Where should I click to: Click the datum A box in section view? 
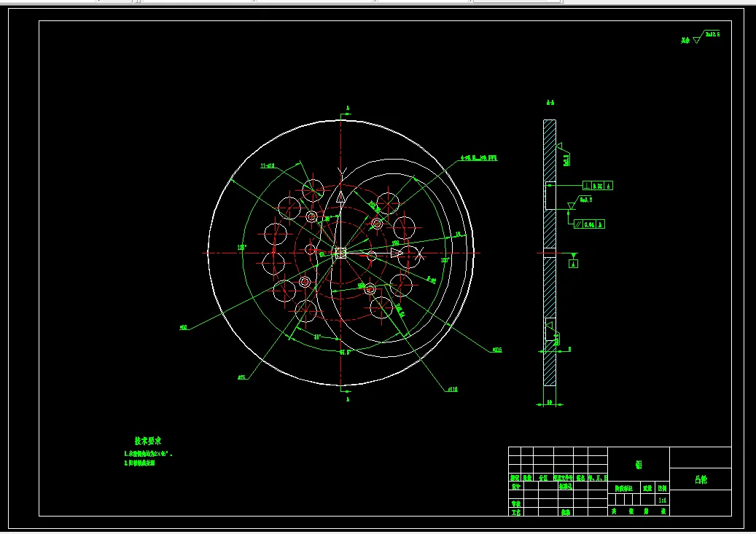coord(573,264)
